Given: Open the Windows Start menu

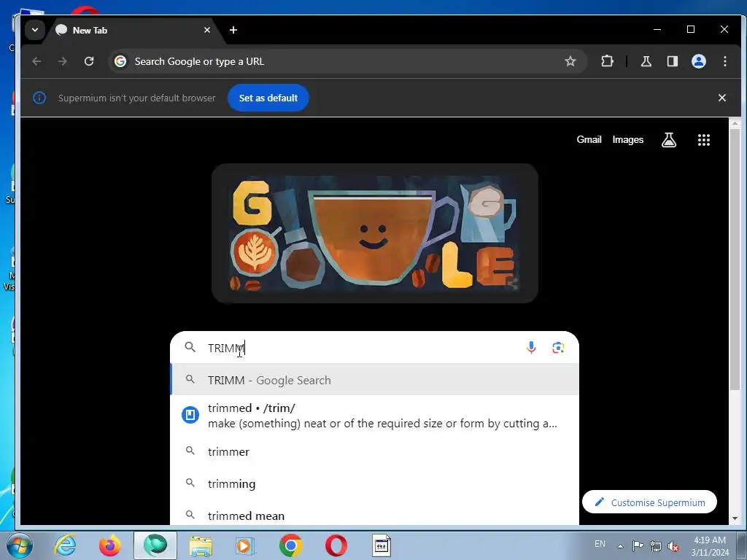Looking at the screenshot, I should [19, 545].
